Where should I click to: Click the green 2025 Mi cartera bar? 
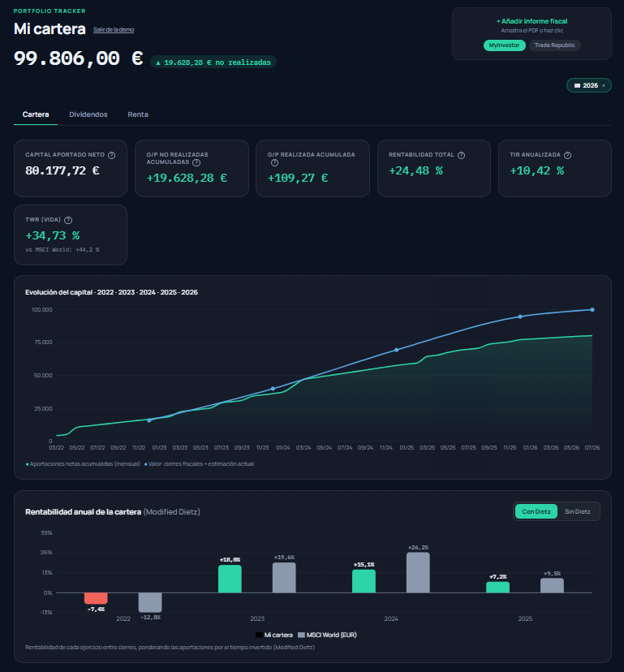498,588
